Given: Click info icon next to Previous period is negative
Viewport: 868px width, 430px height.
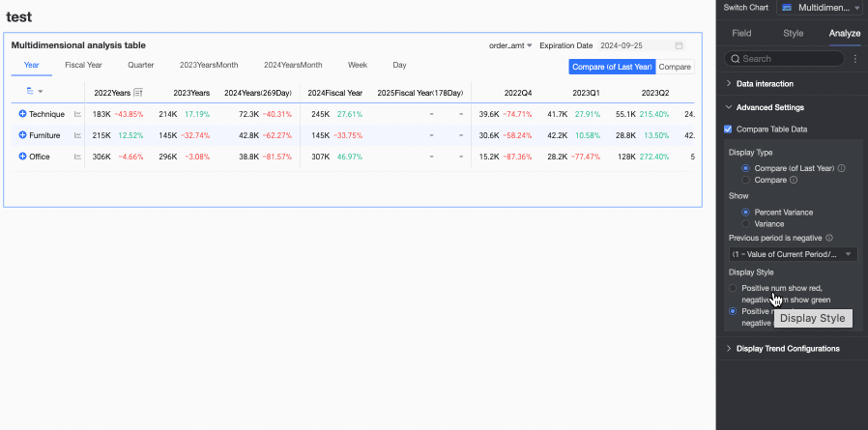Looking at the screenshot, I should tap(831, 238).
